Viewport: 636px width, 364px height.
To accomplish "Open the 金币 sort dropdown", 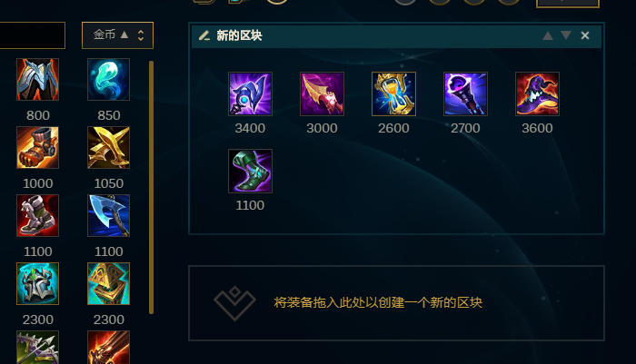I will (117, 35).
